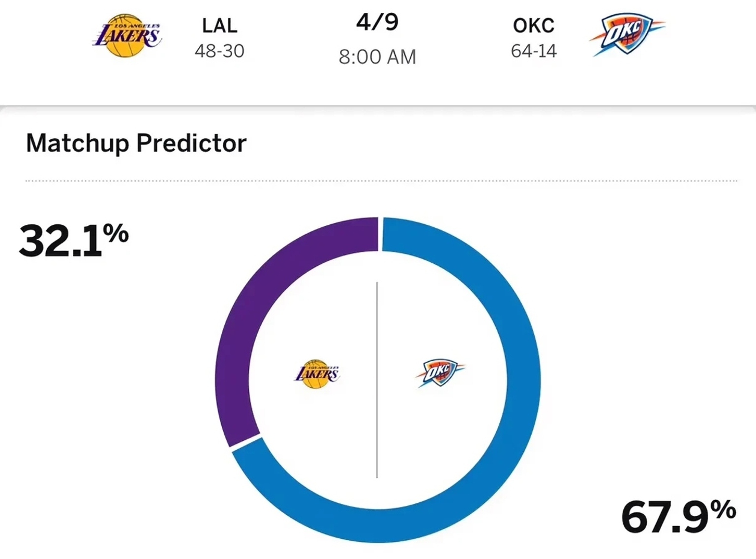Screen dimensions: 756x559
Task: Open the LAL team abbreviation
Action: coord(219,26)
